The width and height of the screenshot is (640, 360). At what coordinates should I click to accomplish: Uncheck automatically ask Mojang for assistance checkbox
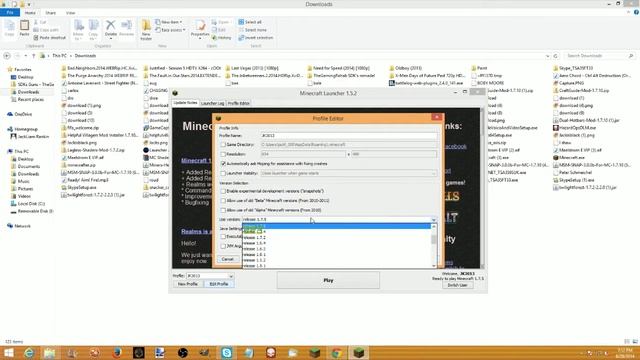pyautogui.click(x=223, y=164)
